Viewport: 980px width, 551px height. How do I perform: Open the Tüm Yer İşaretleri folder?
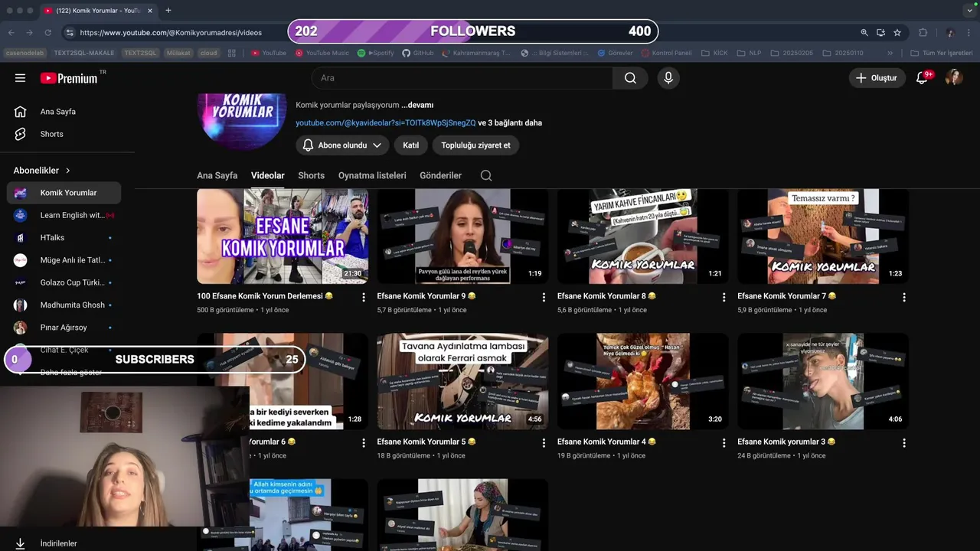[942, 53]
